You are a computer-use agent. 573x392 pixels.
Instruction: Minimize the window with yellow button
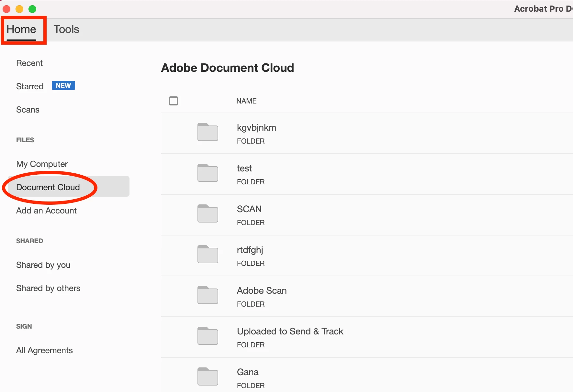(19, 9)
